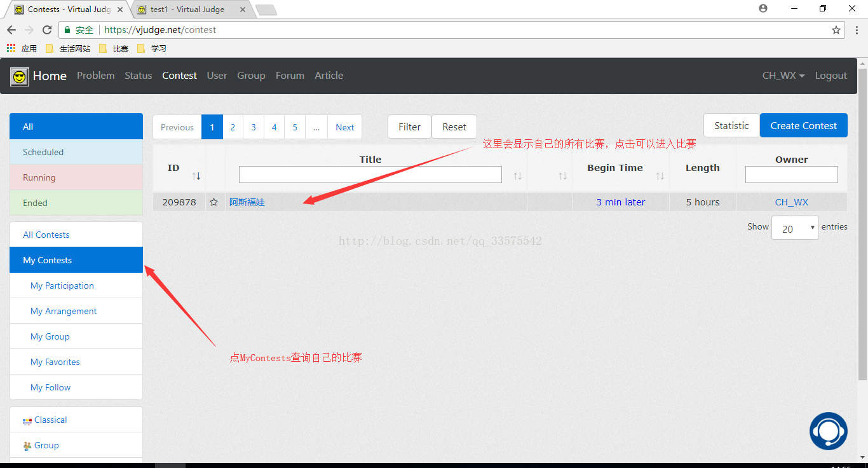This screenshot has width=868, height=468.
Task: Select My Follow in sidebar
Action: tap(76, 387)
